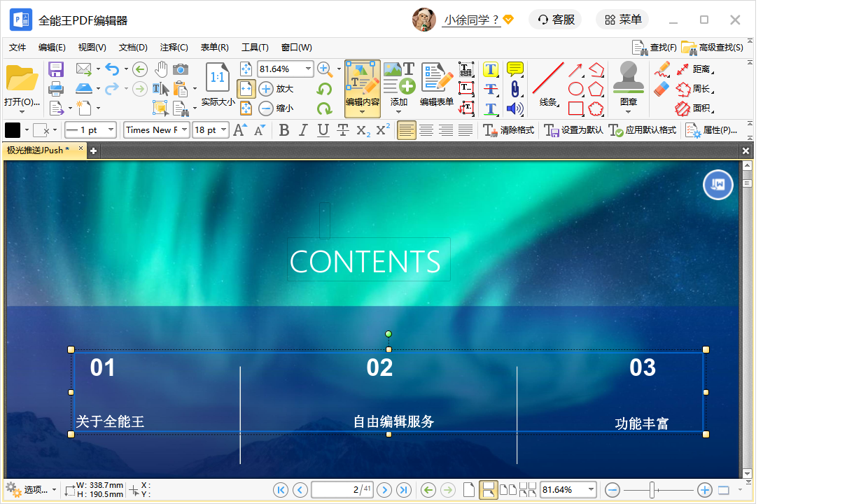Open the Times New Roman font dropdown
This screenshot has height=504, width=847.
pyautogui.click(x=185, y=130)
